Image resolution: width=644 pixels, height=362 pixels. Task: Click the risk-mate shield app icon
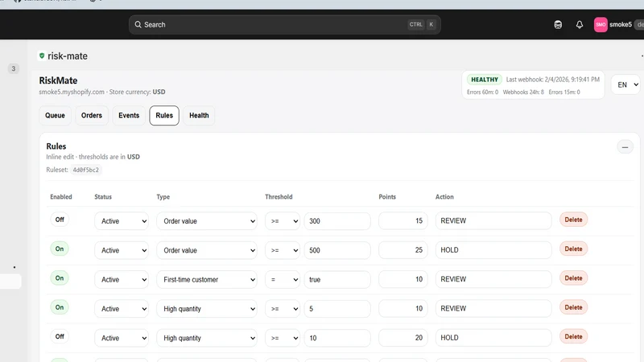tap(42, 56)
